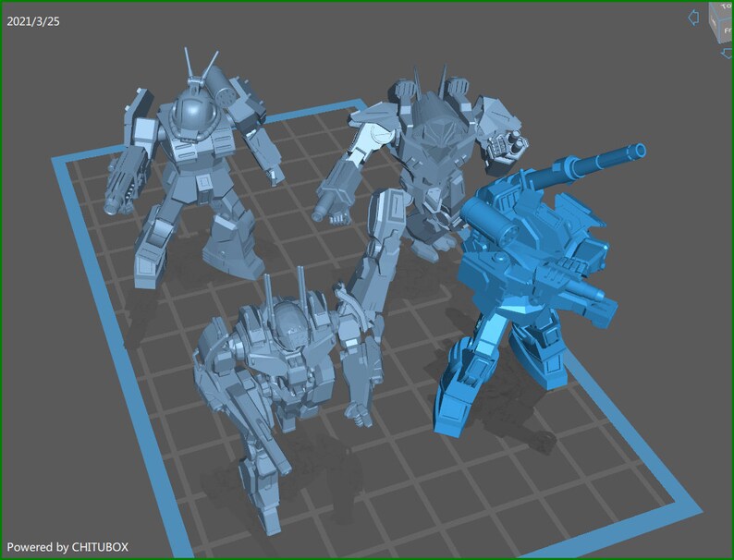Click the Powered by CHITUBOX label
The width and height of the screenshot is (734, 560).
coord(67,547)
